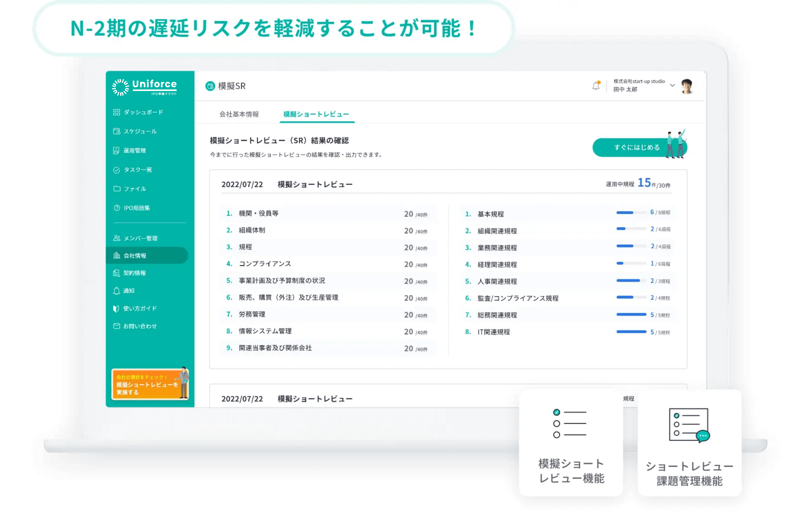Click the 運用管理 document icon

(x=116, y=151)
